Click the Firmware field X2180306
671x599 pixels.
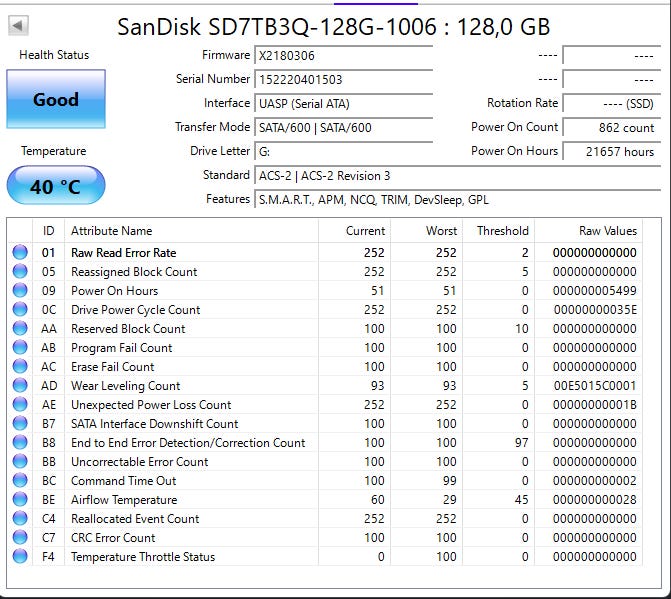click(x=344, y=55)
